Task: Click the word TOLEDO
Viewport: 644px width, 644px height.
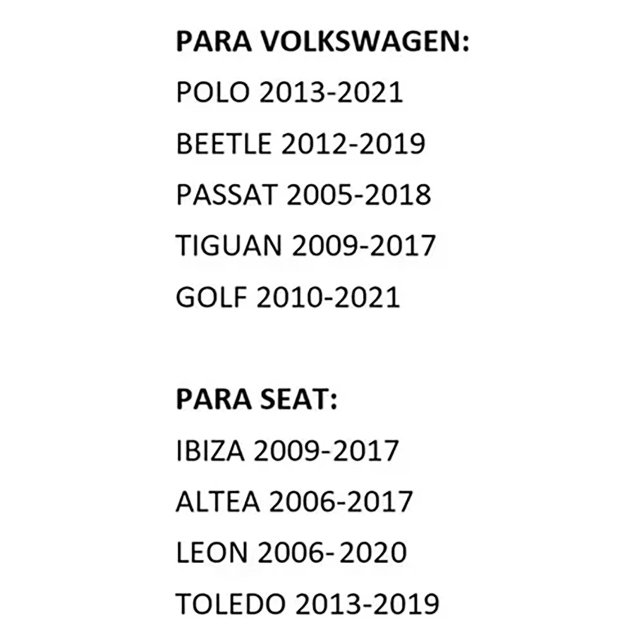Action: (x=231, y=604)
